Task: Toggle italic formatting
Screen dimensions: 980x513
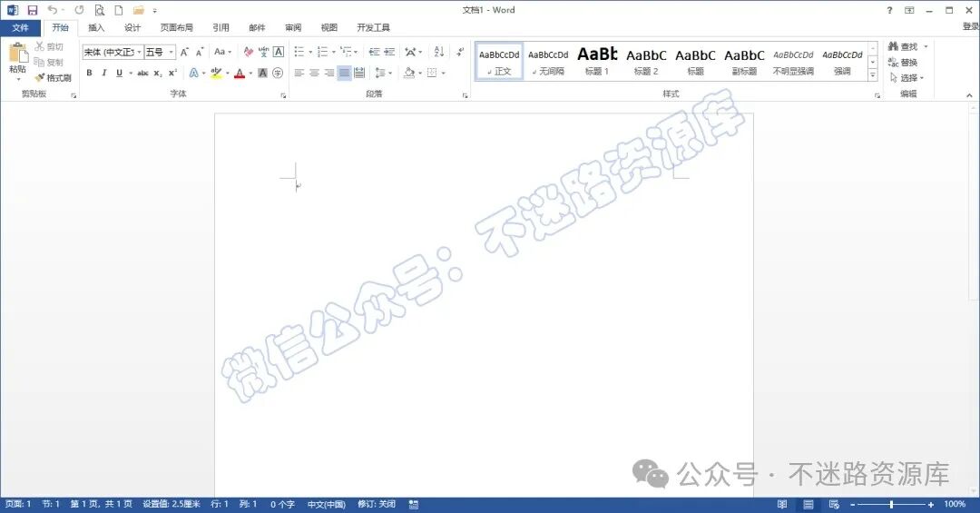Action: (103, 74)
